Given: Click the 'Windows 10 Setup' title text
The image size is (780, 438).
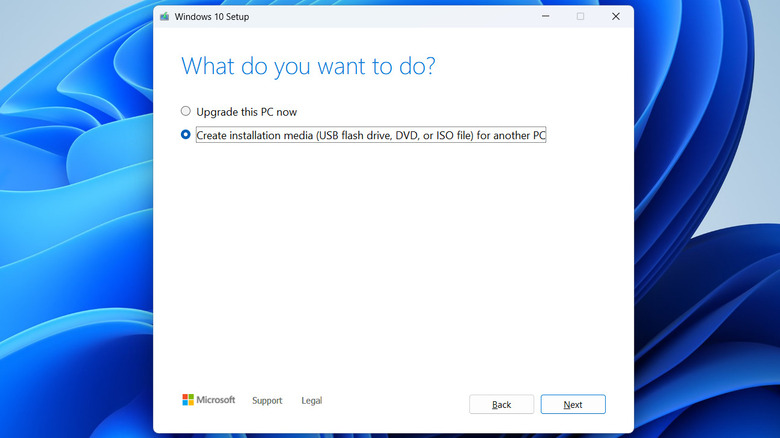Looking at the screenshot, I should (212, 16).
